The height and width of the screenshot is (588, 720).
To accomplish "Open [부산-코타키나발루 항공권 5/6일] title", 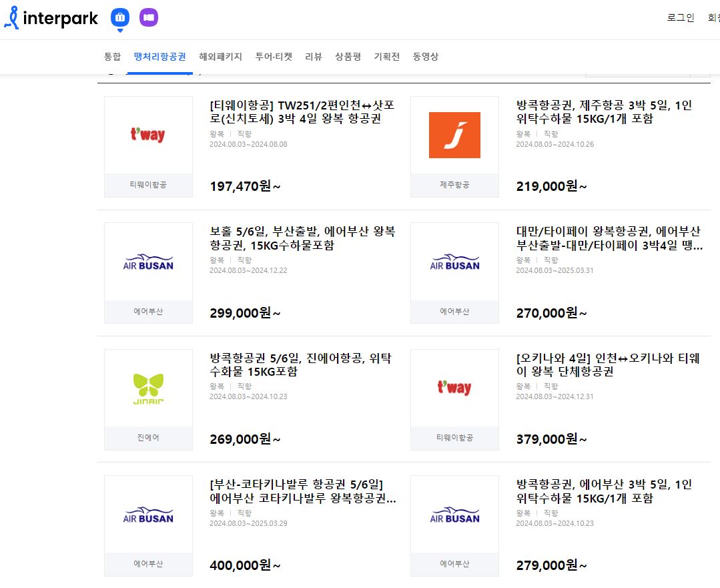I will click(303, 491).
